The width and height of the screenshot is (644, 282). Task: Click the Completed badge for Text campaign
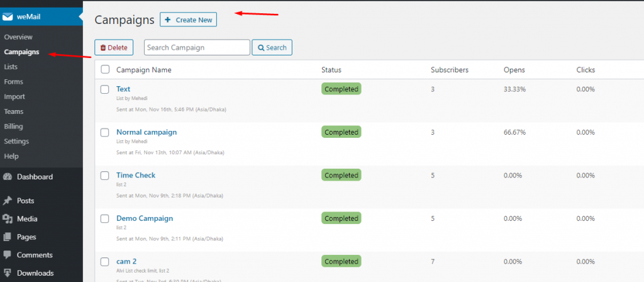341,89
